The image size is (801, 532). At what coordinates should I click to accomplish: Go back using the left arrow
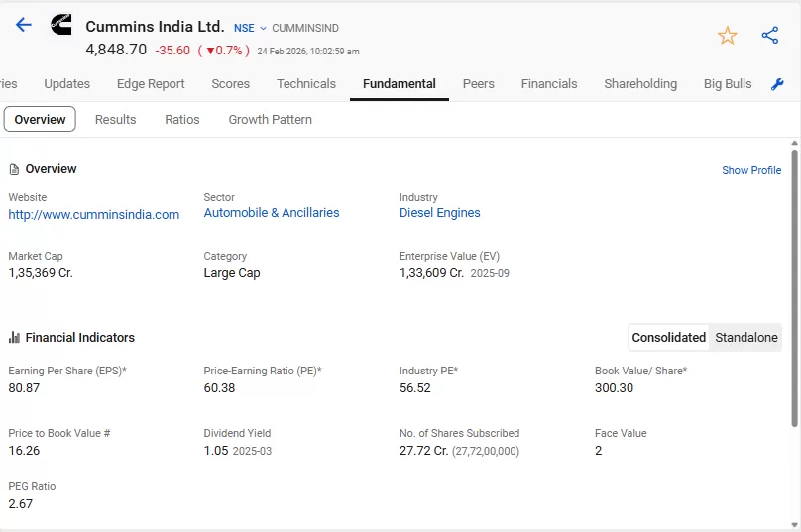[24, 25]
